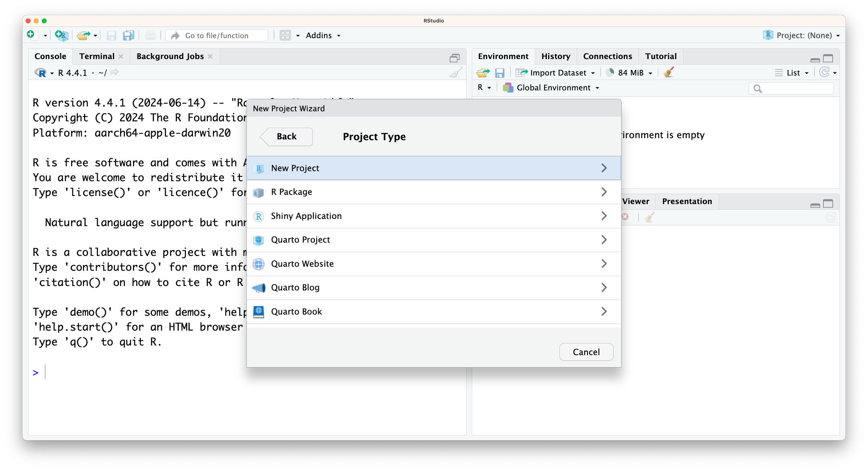
Task: Open the Addins menu
Action: 323,35
